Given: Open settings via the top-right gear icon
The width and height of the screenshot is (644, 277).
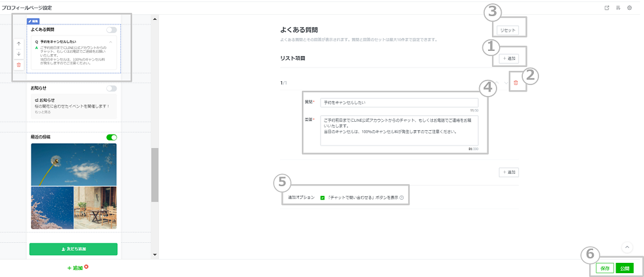Looking at the screenshot, I should click(629, 8).
